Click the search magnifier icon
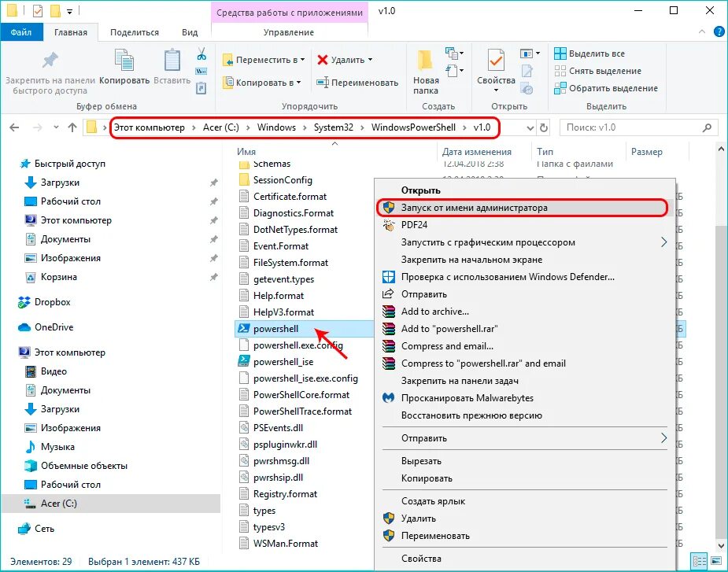Viewport: 728px width, 572px height. click(x=707, y=127)
